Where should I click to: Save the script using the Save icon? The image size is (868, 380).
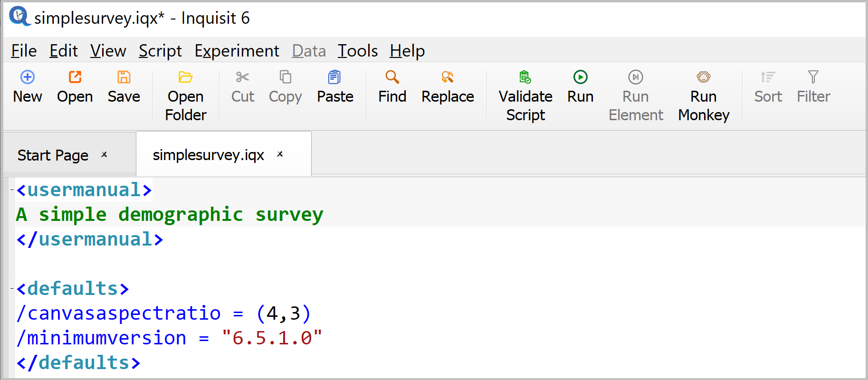124,77
